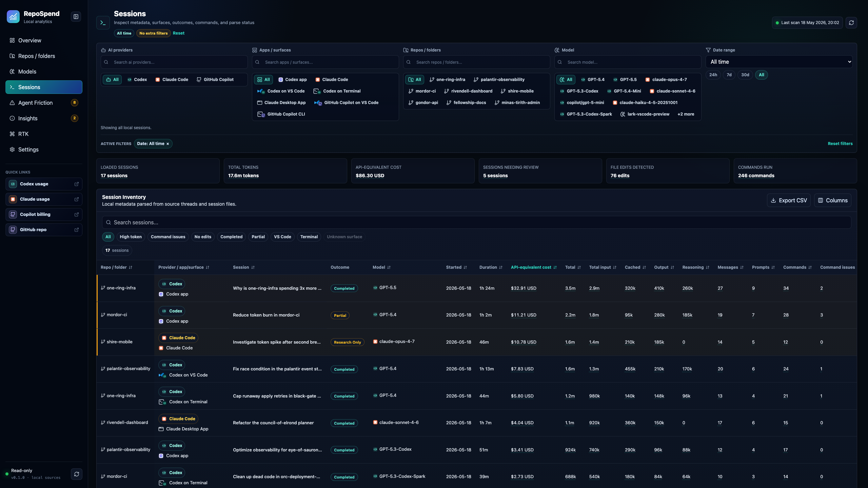The image size is (868, 488).
Task: Select the 7d date range chip
Action: pos(729,75)
